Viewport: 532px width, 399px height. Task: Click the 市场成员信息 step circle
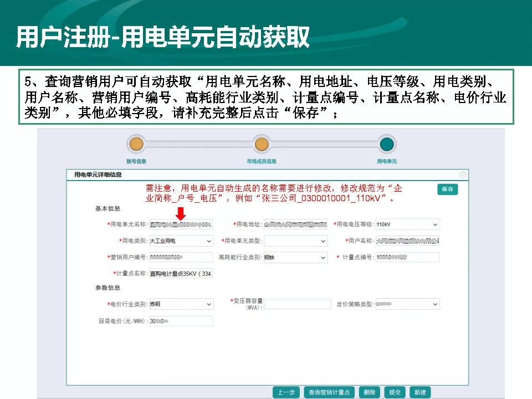click(x=262, y=145)
